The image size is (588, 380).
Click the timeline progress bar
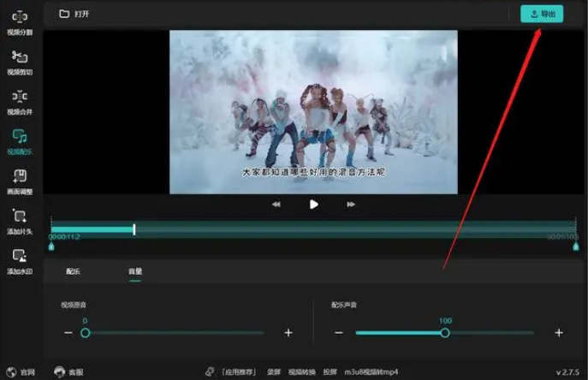pos(313,229)
